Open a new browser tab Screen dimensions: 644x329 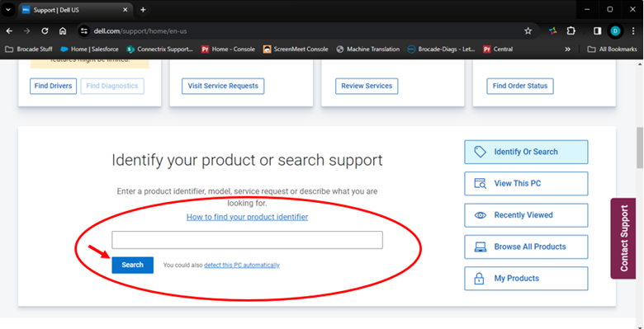143,10
